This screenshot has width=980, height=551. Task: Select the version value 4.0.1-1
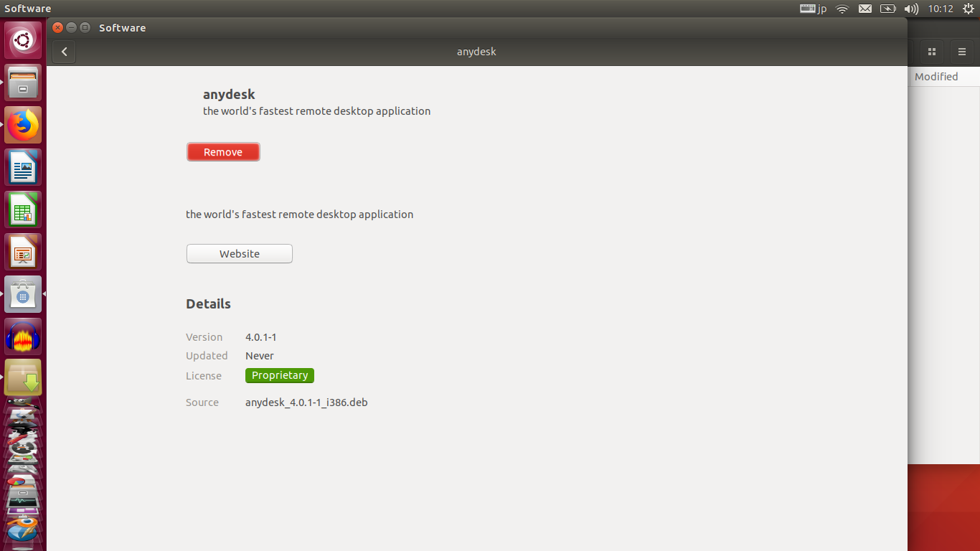point(261,337)
